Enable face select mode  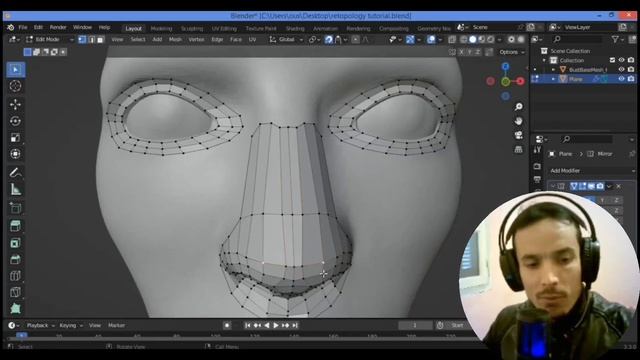(x=100, y=40)
